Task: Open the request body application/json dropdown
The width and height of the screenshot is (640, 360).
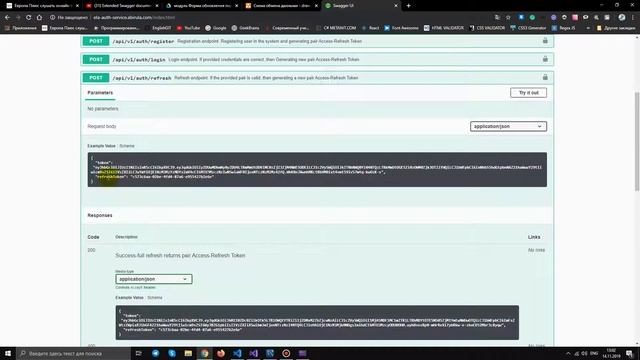Action: pos(508,127)
